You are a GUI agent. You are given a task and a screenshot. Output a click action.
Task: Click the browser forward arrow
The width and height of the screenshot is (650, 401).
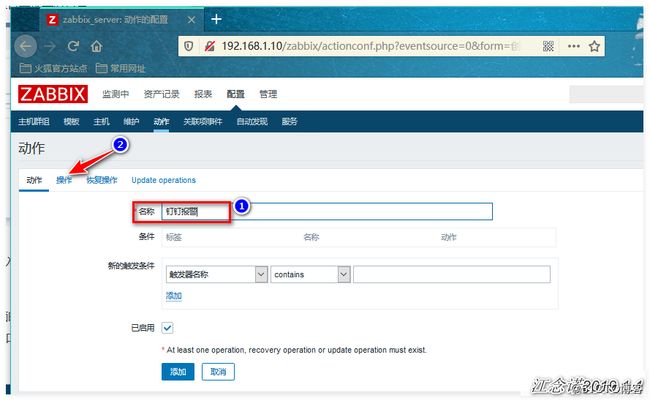coord(50,46)
